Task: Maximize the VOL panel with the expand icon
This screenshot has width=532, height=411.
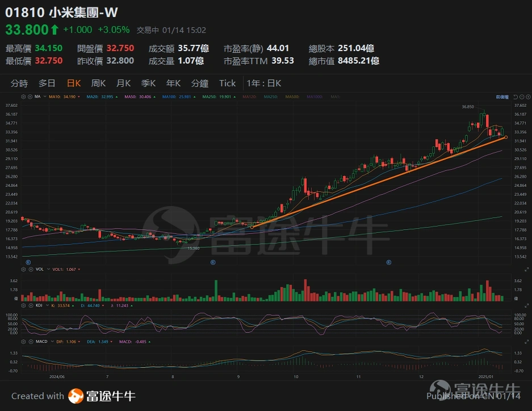Action: click(x=526, y=270)
